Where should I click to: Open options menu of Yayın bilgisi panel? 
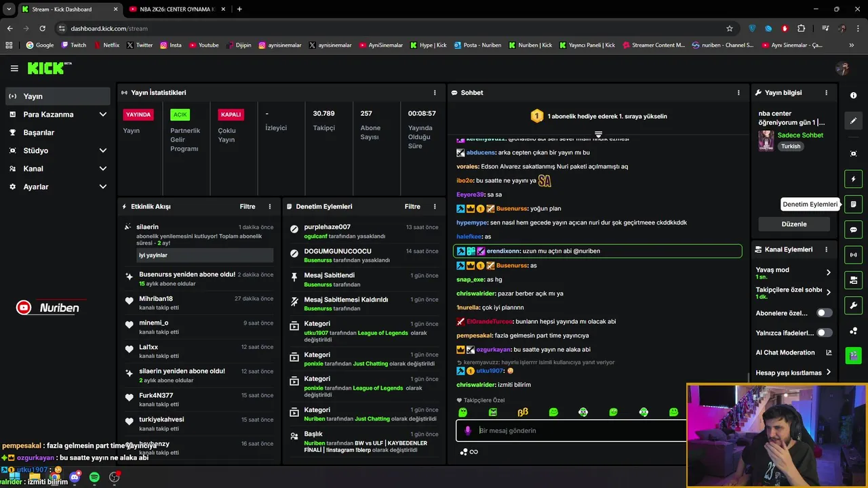pos(826,93)
